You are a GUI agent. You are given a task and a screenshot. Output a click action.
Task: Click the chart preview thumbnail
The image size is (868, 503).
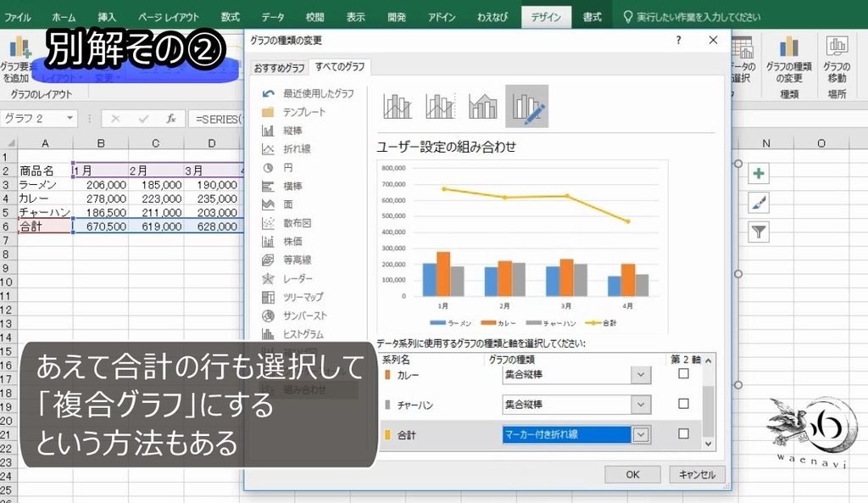point(522,247)
